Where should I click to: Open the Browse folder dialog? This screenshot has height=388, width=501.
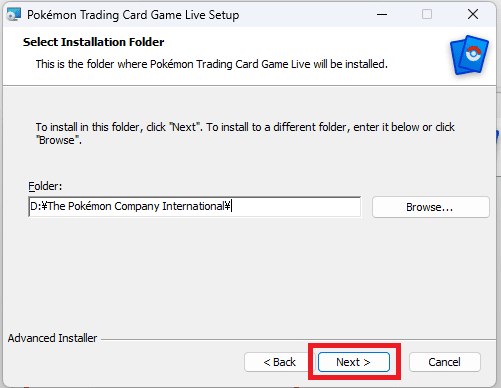(x=431, y=207)
